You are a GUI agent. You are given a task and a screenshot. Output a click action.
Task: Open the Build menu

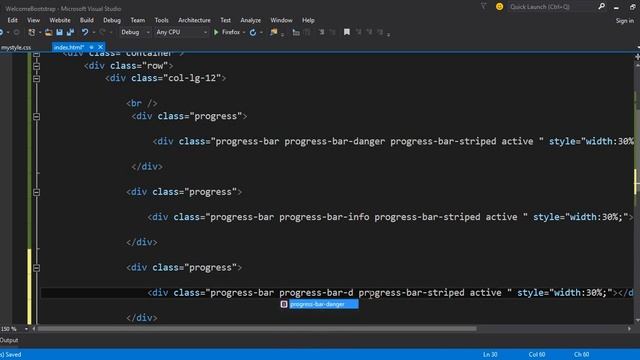[x=87, y=20]
